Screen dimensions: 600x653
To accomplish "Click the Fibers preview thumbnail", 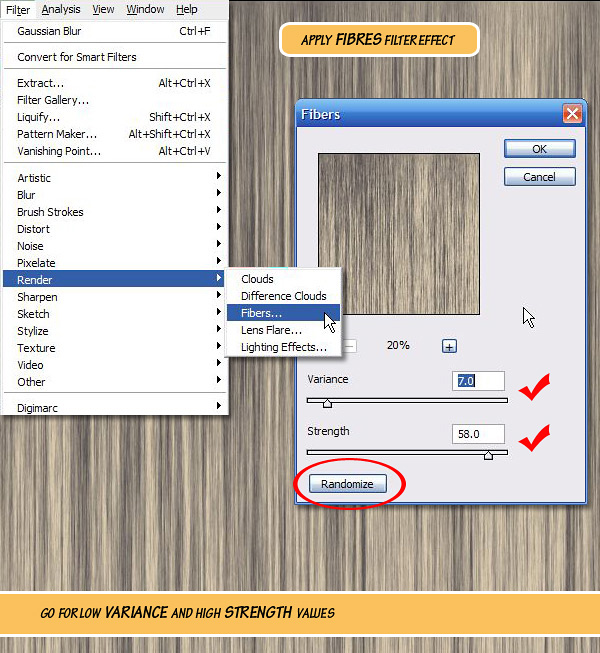I will click(399, 234).
